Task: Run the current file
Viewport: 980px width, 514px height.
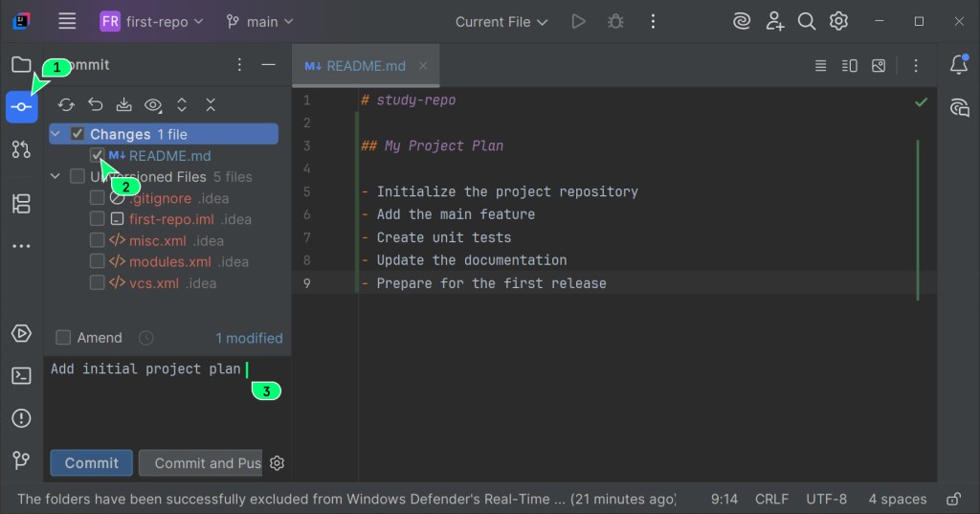Action: coord(578,22)
